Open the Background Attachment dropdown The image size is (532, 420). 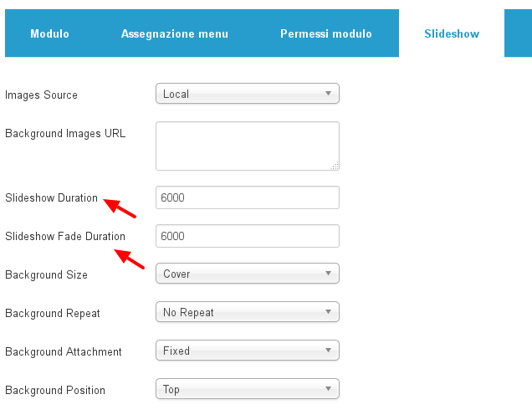[x=248, y=351]
